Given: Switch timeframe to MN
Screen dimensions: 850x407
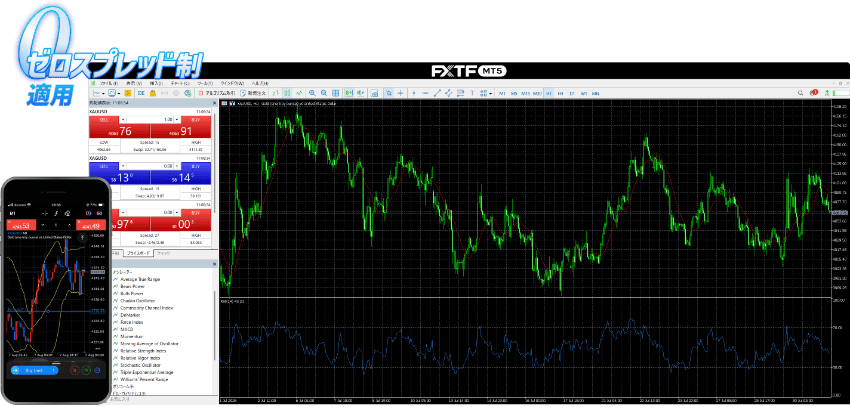Looking at the screenshot, I should pos(595,93).
